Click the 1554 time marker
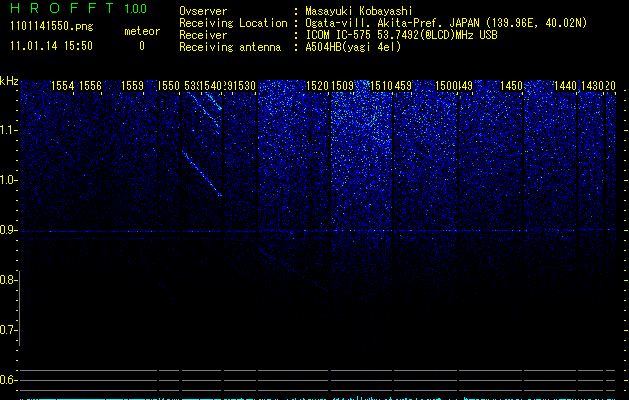 [x=63, y=86]
